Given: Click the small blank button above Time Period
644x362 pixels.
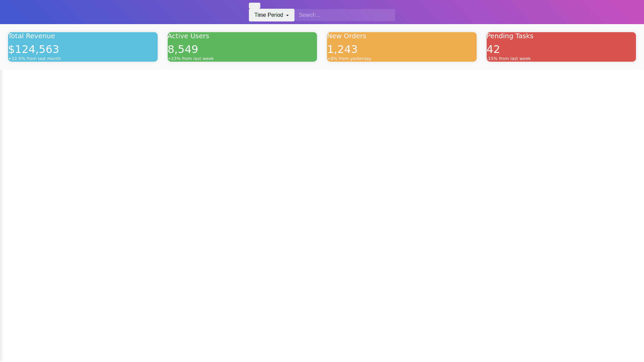Looking at the screenshot, I should click(x=254, y=6).
